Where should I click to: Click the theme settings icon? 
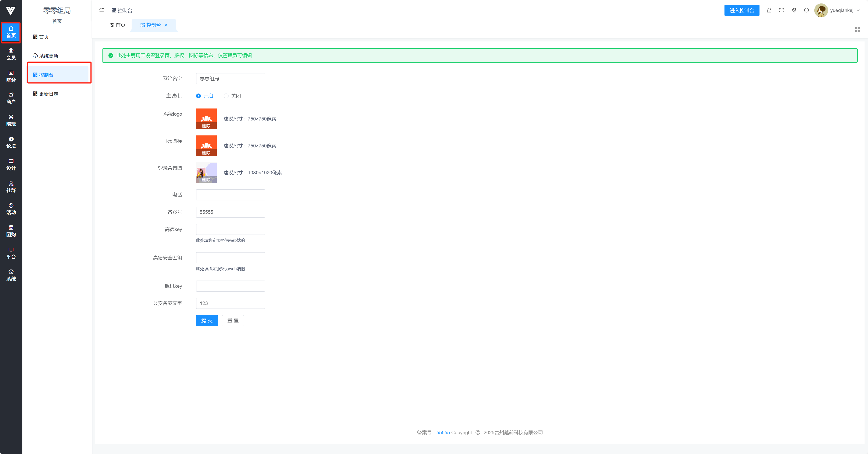tap(794, 10)
